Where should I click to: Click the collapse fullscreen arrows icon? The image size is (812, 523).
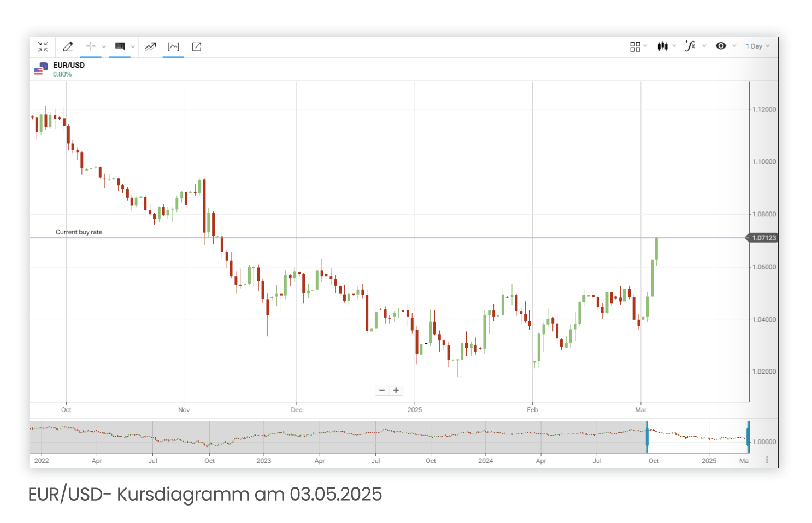43,47
